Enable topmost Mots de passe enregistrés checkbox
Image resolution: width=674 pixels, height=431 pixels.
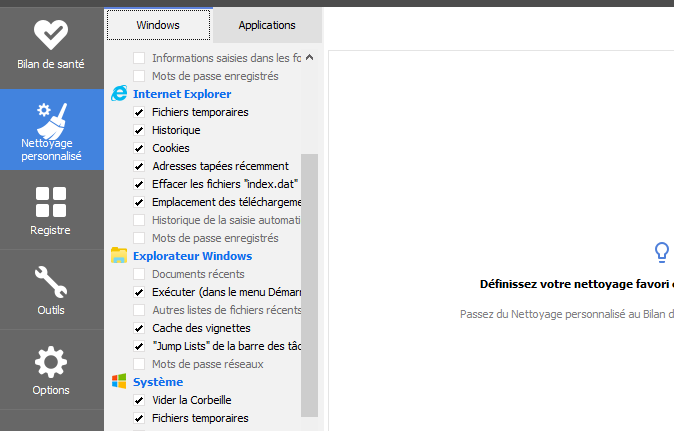pyautogui.click(x=139, y=76)
